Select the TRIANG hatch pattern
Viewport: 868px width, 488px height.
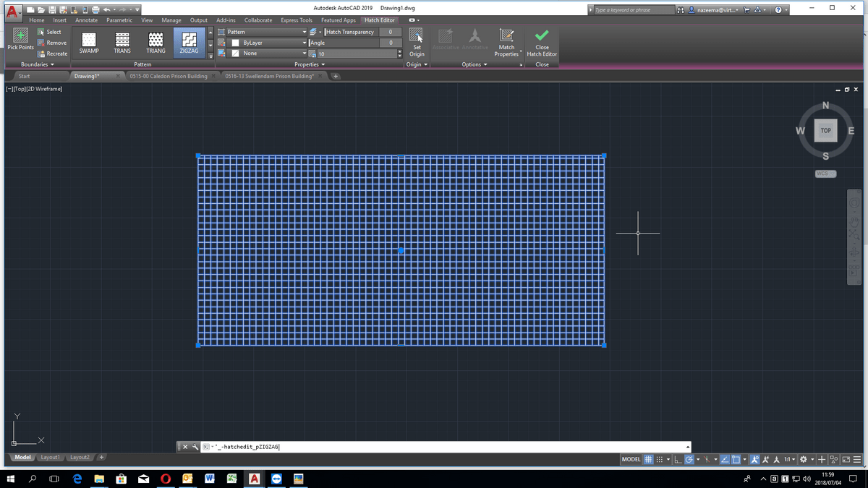click(155, 42)
